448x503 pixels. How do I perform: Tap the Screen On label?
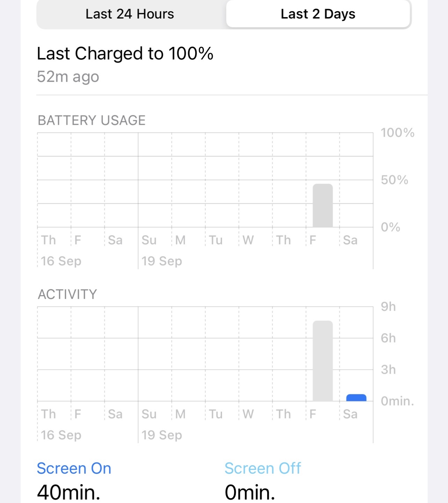[x=74, y=468]
